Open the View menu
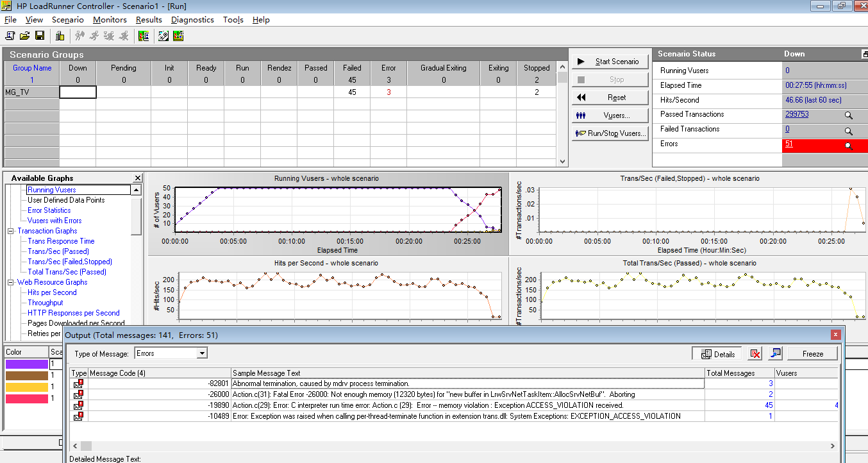The width and height of the screenshot is (868, 463). [x=34, y=20]
